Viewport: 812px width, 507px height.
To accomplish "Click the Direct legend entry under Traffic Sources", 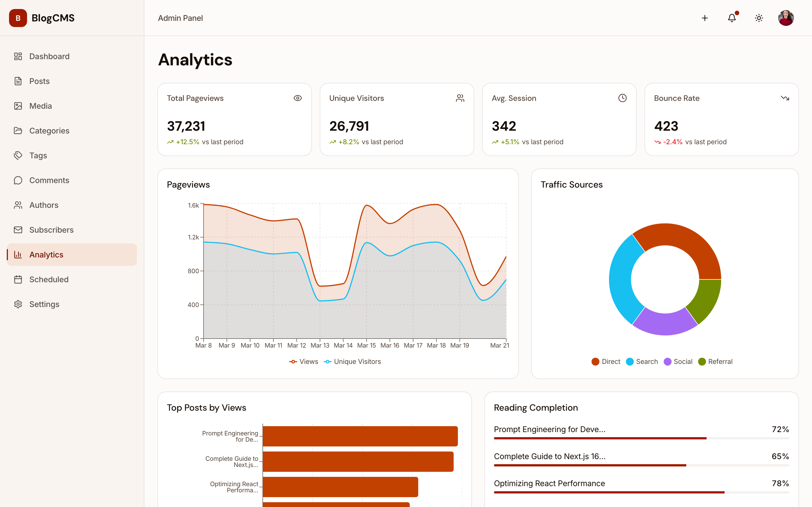I will (605, 361).
